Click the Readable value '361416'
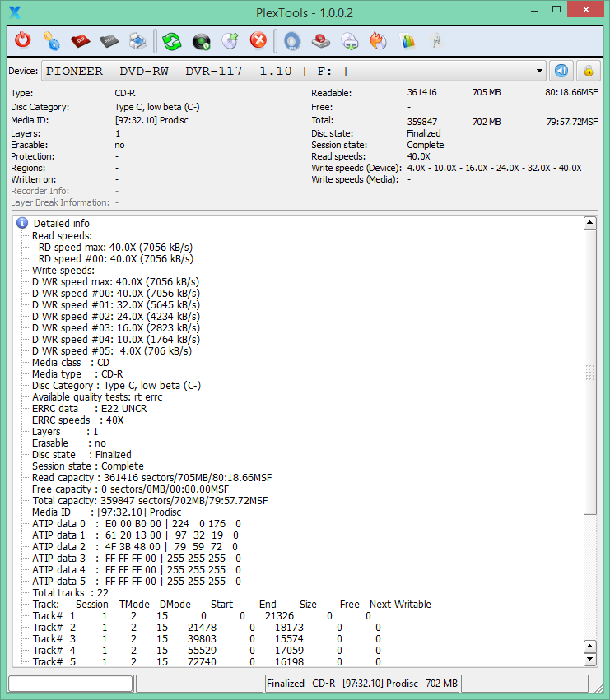This screenshot has width=610, height=700. tap(421, 92)
